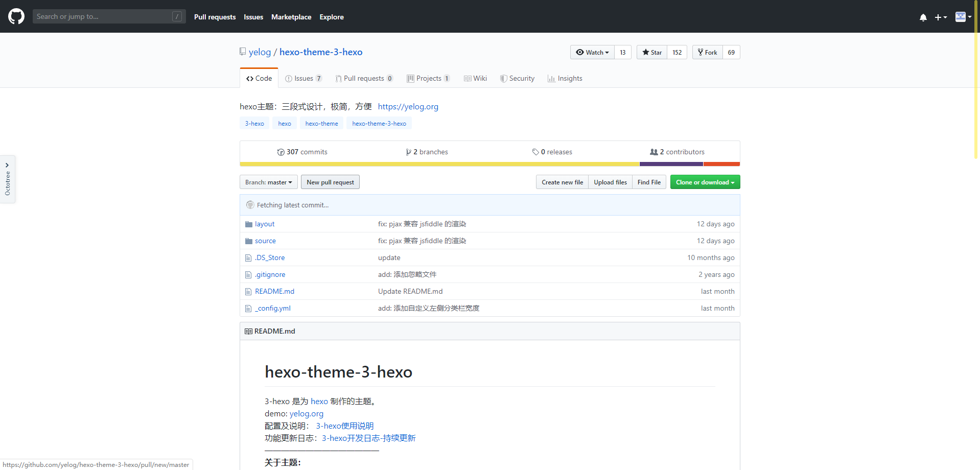The width and height of the screenshot is (980, 470).
Task: Select the hexo topic tag
Action: (x=285, y=124)
